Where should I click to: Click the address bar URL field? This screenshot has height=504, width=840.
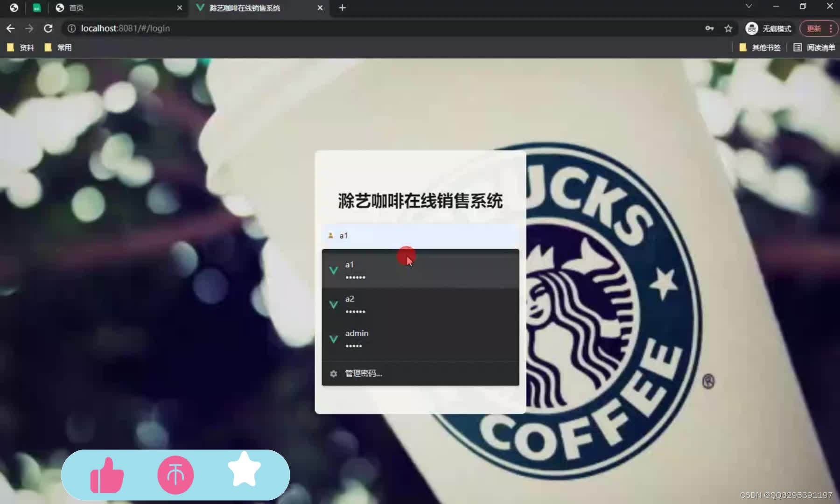coord(383,28)
